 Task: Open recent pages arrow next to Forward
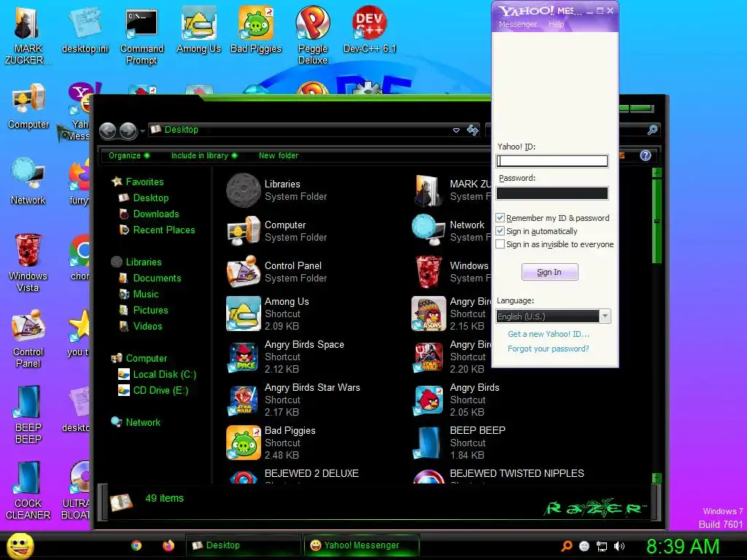click(x=142, y=131)
